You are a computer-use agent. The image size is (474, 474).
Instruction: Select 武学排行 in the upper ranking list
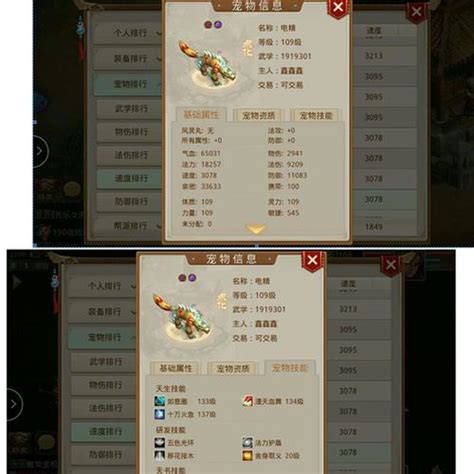[130, 109]
